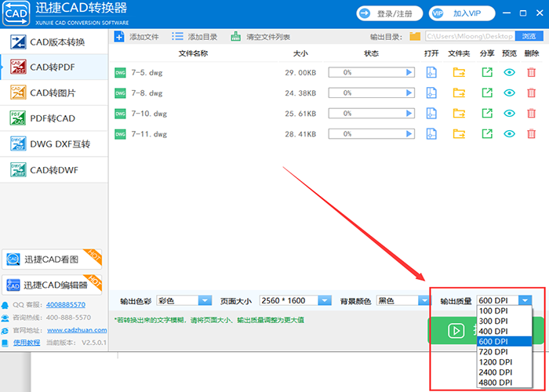
Task: Open the CAD转DWF mode
Action: tap(54, 170)
